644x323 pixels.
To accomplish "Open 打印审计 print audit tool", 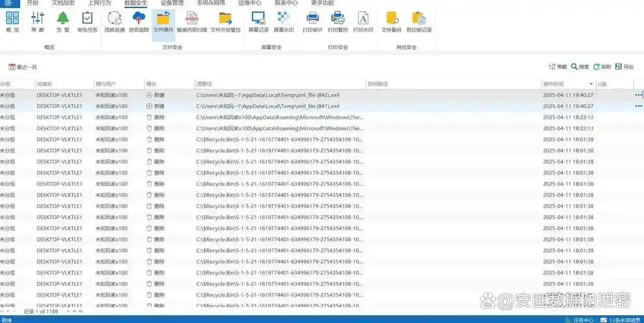I will 313,22.
